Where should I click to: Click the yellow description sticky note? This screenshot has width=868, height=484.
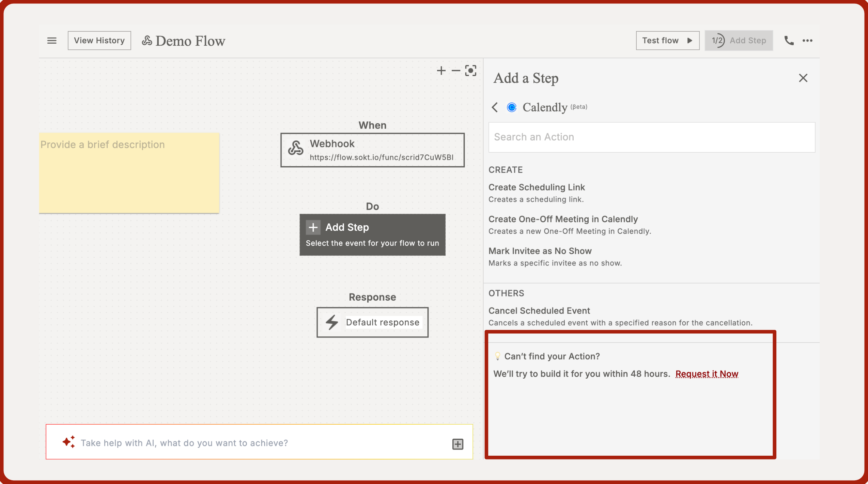coord(129,173)
